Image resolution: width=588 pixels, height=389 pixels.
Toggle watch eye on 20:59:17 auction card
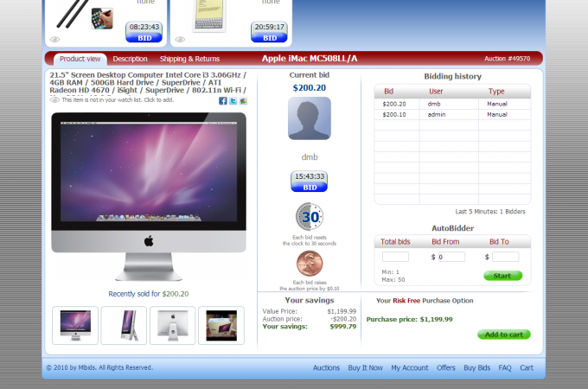[180, 40]
